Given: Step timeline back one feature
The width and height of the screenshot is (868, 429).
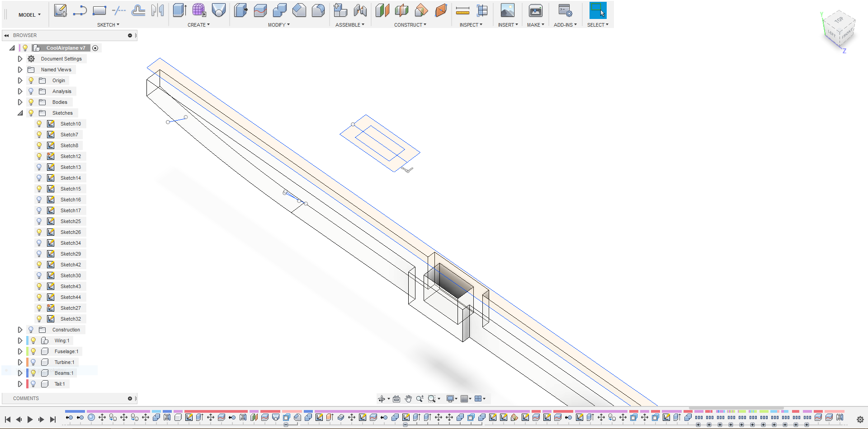Looking at the screenshot, I should pos(19,420).
